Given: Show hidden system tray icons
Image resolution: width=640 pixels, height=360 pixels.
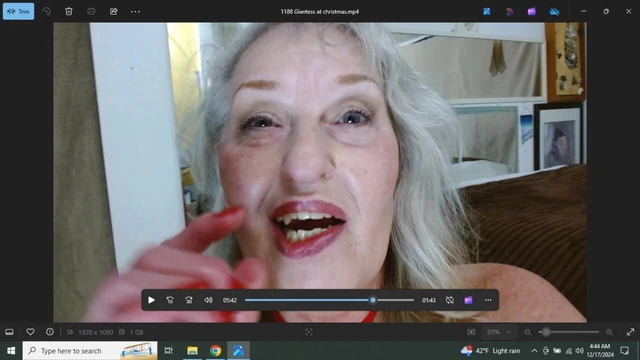Looking at the screenshot, I should (534, 351).
